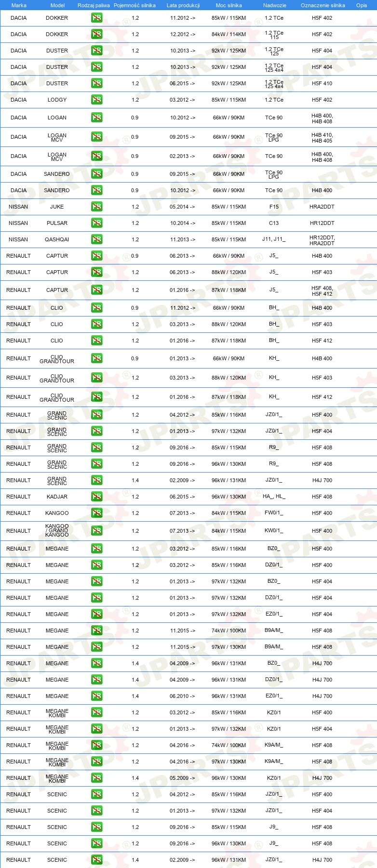Image resolution: width=377 pixels, height=868 pixels.
Task: Click the fuel icon in the RENAULT KADJAR row
Action: tap(96, 497)
